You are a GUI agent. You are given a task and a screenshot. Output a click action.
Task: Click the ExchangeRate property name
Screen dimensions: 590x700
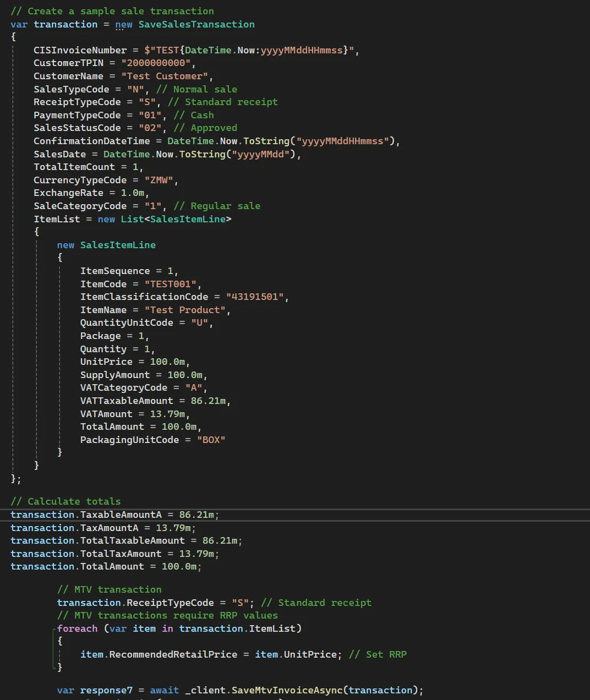[x=68, y=193]
